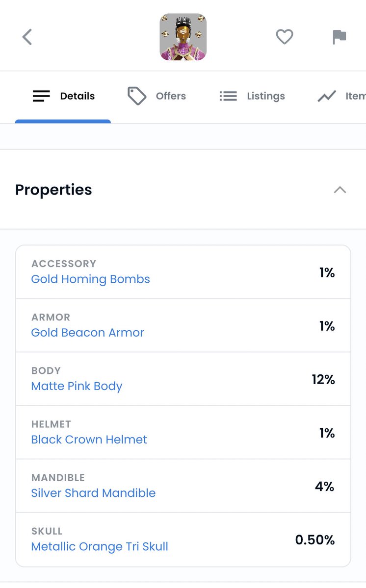Click the Offers price tag icon
The width and height of the screenshot is (366, 588).
pos(137,96)
